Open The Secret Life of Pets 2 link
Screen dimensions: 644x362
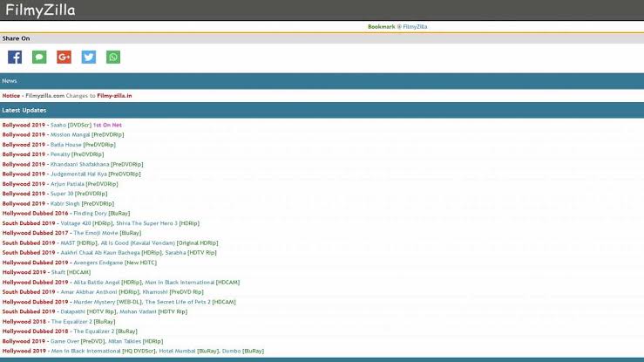190,302
